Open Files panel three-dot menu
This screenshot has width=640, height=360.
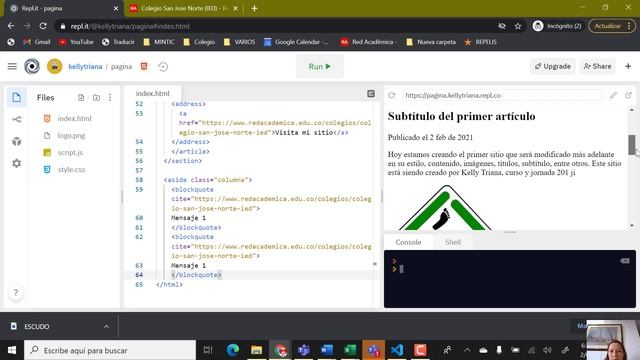(x=110, y=98)
